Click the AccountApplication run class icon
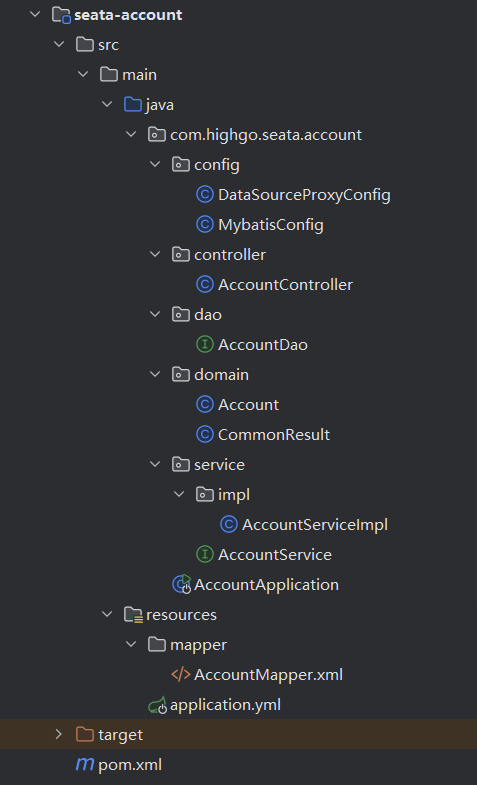Image resolution: width=477 pixels, height=785 pixels. [182, 584]
